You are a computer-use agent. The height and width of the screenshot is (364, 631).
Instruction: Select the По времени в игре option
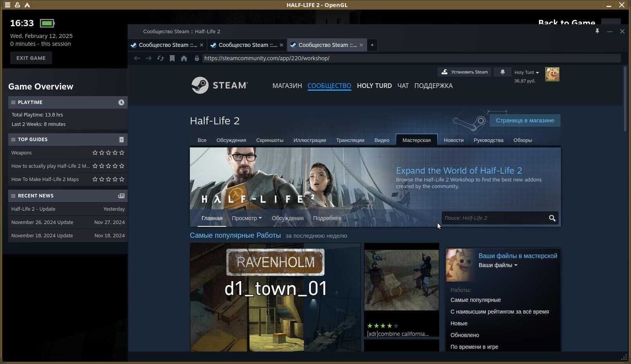tap(474, 347)
